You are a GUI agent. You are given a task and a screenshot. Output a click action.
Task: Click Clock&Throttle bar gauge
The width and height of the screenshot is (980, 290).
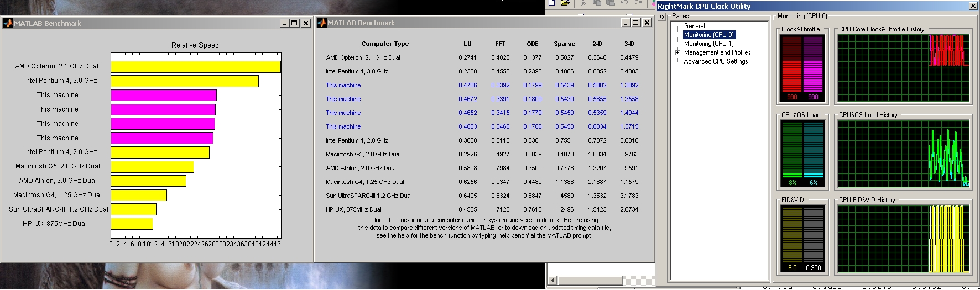point(802,68)
